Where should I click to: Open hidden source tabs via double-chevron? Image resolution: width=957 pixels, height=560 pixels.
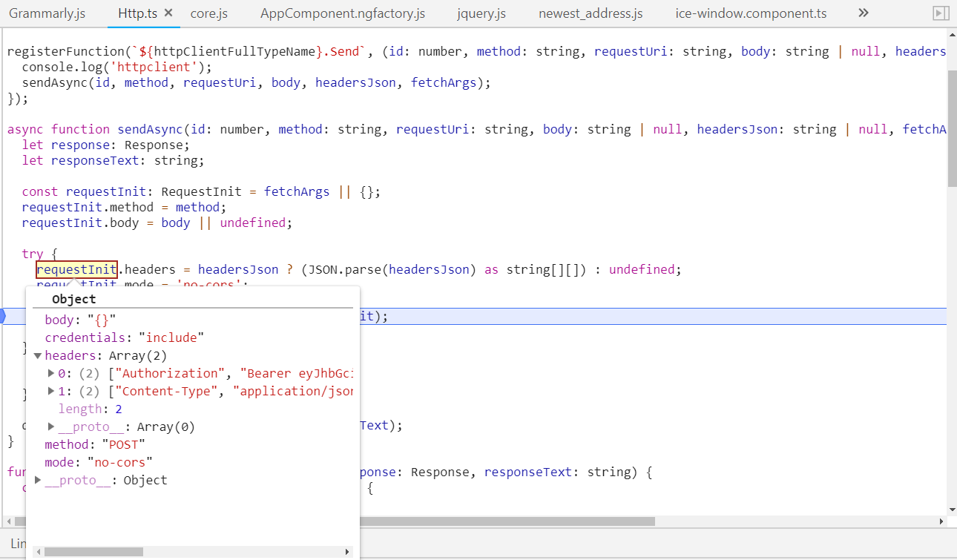click(863, 13)
